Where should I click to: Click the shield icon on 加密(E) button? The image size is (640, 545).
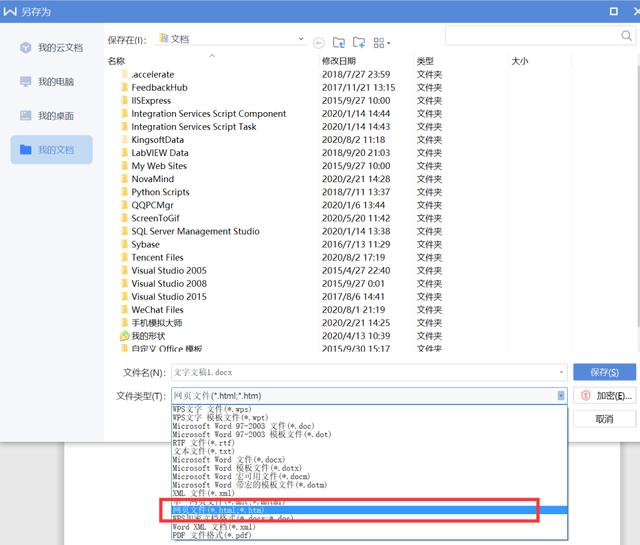pos(586,395)
